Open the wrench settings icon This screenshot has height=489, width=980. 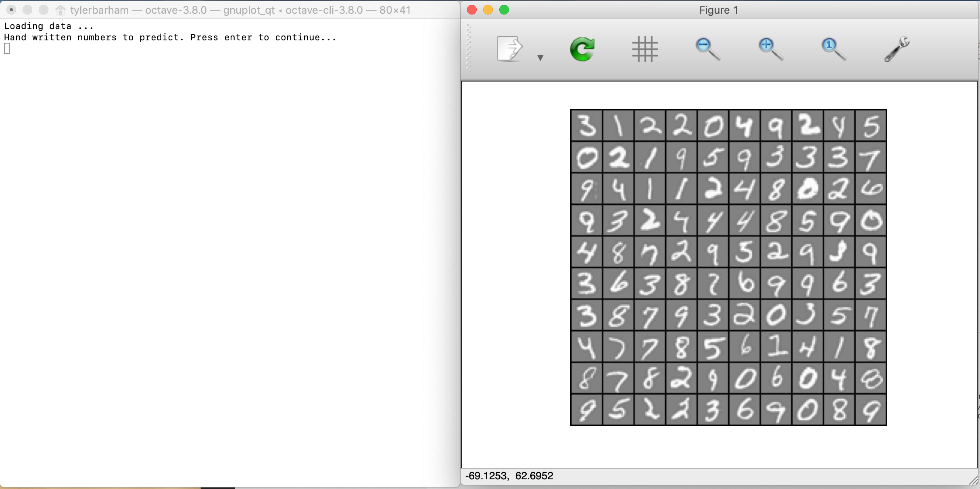click(x=896, y=49)
